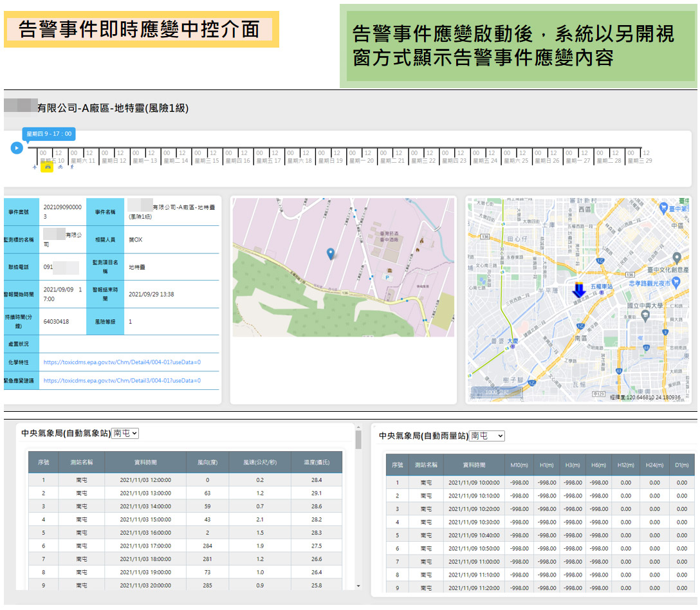Viewport: 700px width, 610px height.
Task: Select weather row 2021/11/03 12:00:00
Action: click(x=185, y=480)
